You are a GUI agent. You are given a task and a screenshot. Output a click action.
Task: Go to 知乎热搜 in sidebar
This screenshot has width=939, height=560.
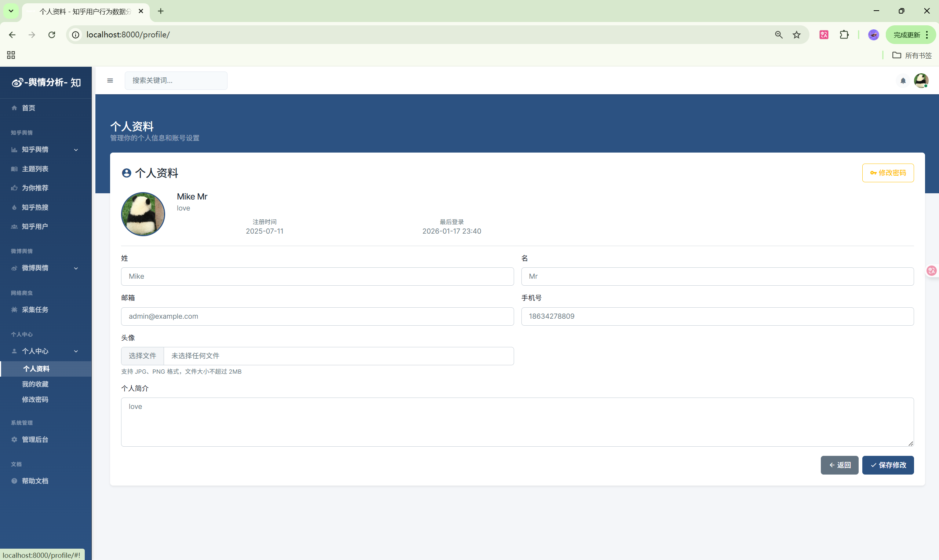pyautogui.click(x=35, y=207)
